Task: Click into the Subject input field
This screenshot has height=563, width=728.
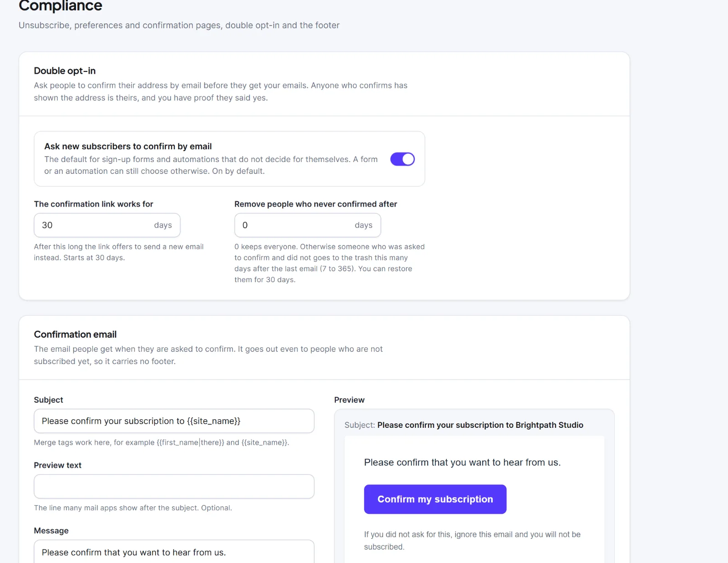Action: pyautogui.click(x=174, y=421)
